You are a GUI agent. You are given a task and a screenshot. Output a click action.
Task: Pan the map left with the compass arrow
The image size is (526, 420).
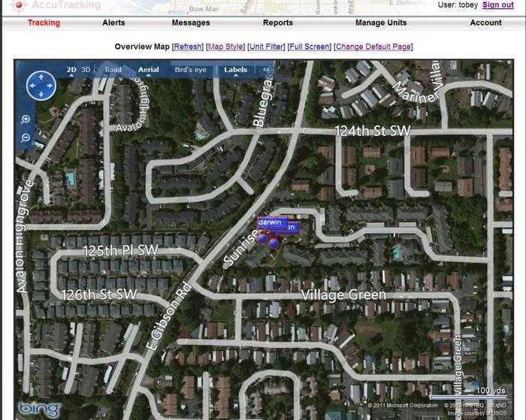click(32, 86)
